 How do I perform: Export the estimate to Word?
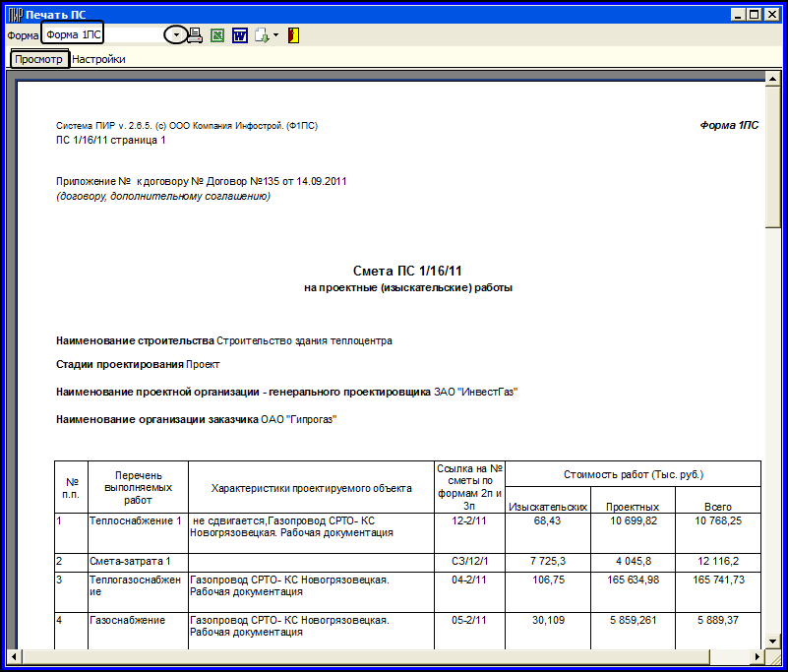(239, 35)
